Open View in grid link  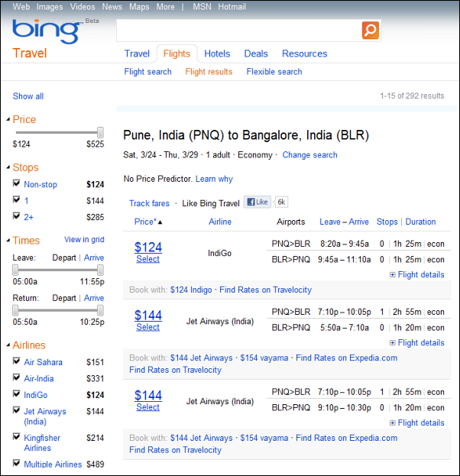(x=84, y=239)
